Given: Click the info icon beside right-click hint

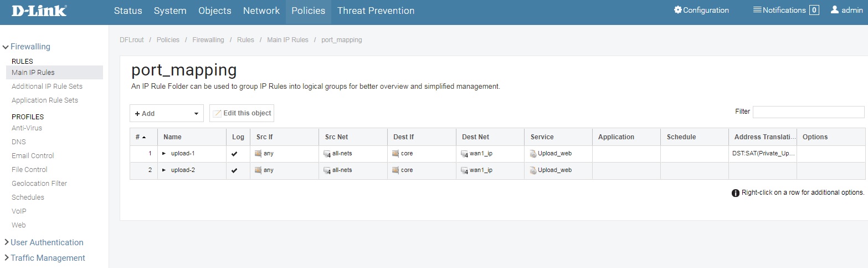Looking at the screenshot, I should click(736, 193).
